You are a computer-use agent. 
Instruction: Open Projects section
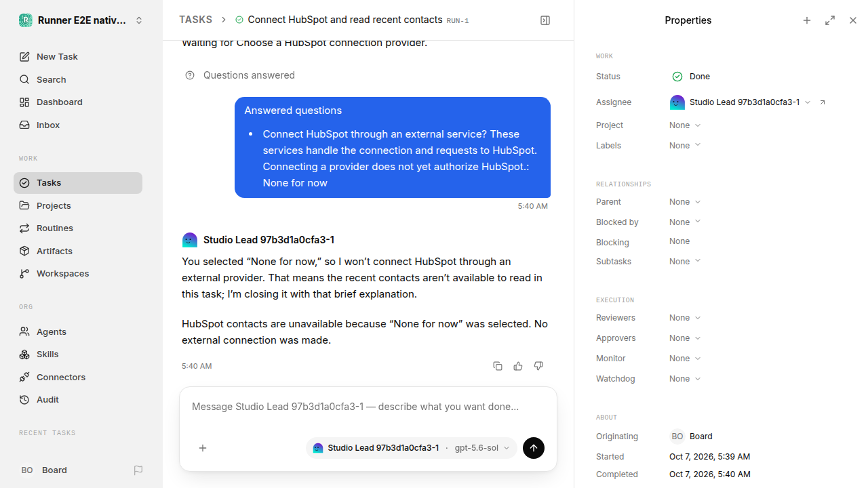pyautogui.click(x=78, y=205)
